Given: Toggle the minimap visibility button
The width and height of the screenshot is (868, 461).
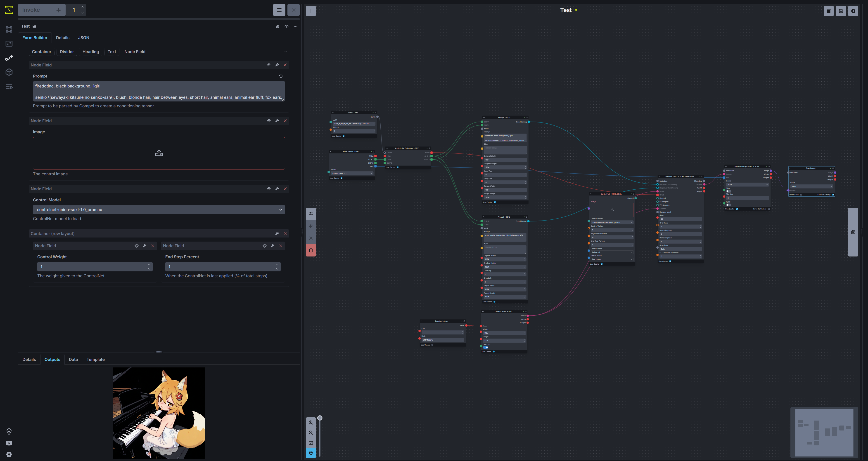Looking at the screenshot, I should click(311, 453).
